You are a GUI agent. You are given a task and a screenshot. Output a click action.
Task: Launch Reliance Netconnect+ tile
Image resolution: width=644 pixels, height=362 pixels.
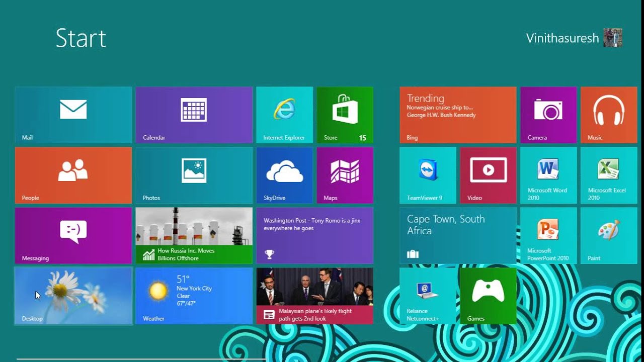tap(428, 296)
